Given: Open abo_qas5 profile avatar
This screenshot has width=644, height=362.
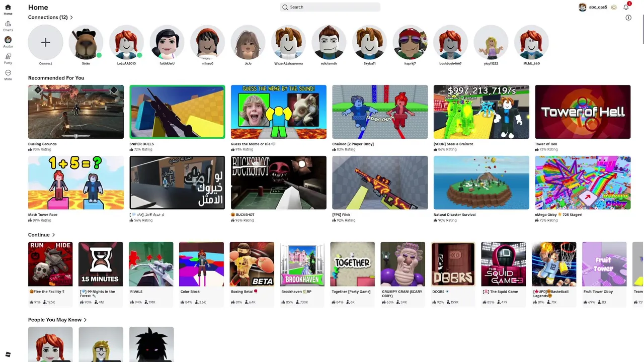Looking at the screenshot, I should coord(583,7).
